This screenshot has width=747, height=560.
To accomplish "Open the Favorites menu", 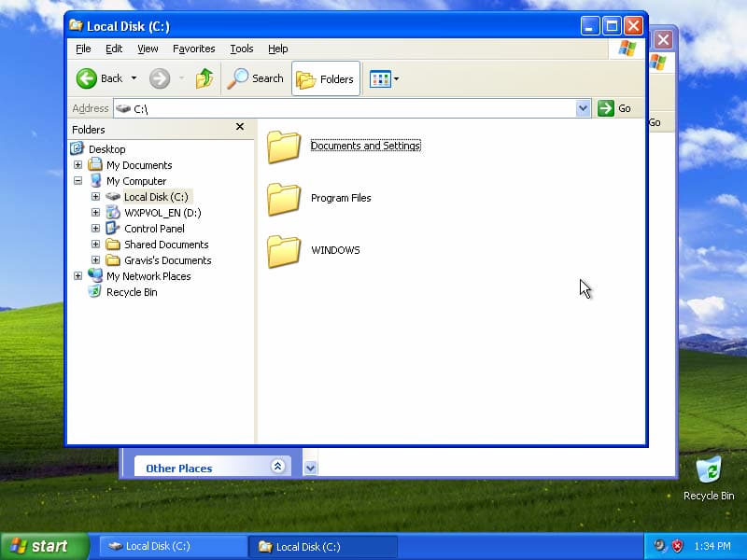I will [194, 49].
